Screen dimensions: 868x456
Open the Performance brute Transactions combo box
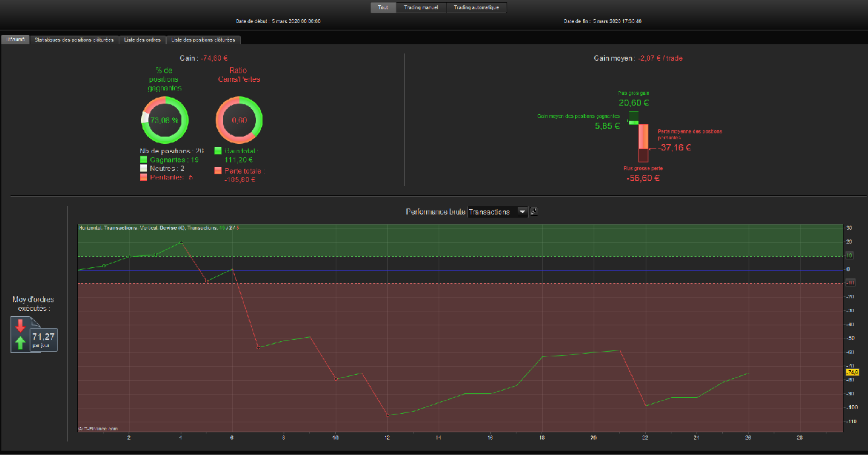(x=498, y=212)
